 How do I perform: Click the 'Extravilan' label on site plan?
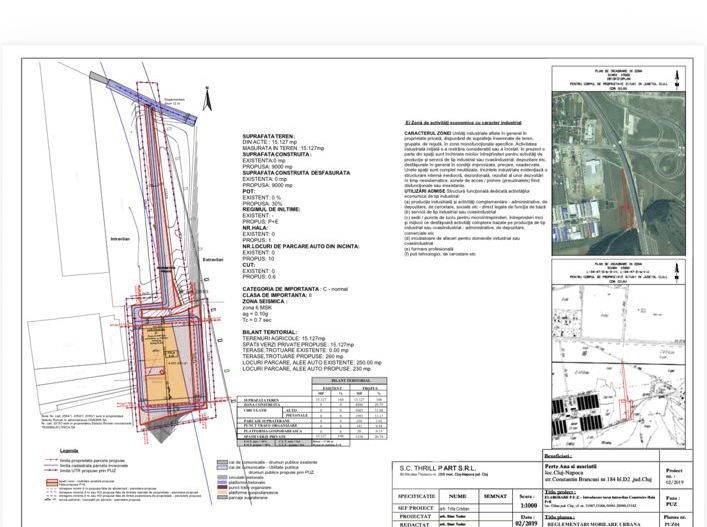click(x=213, y=260)
